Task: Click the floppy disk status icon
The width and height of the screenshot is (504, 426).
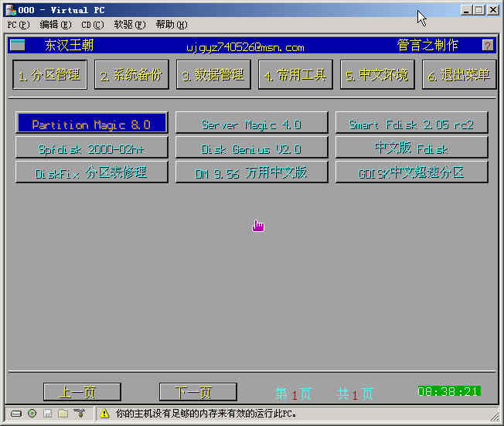Action: (48, 414)
